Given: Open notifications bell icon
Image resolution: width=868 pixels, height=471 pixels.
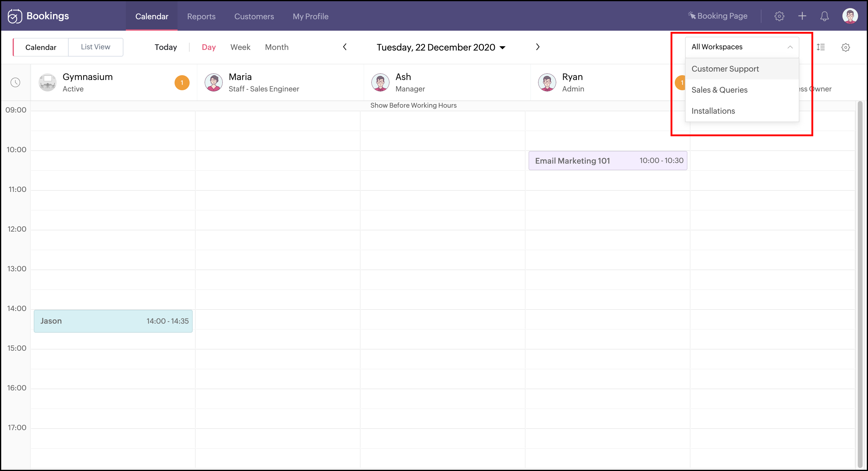Looking at the screenshot, I should [x=824, y=16].
